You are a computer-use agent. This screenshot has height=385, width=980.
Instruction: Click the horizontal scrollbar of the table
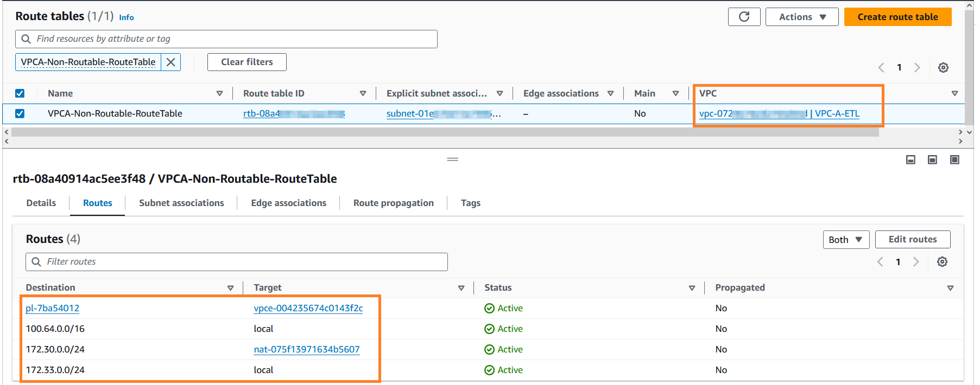click(x=445, y=132)
